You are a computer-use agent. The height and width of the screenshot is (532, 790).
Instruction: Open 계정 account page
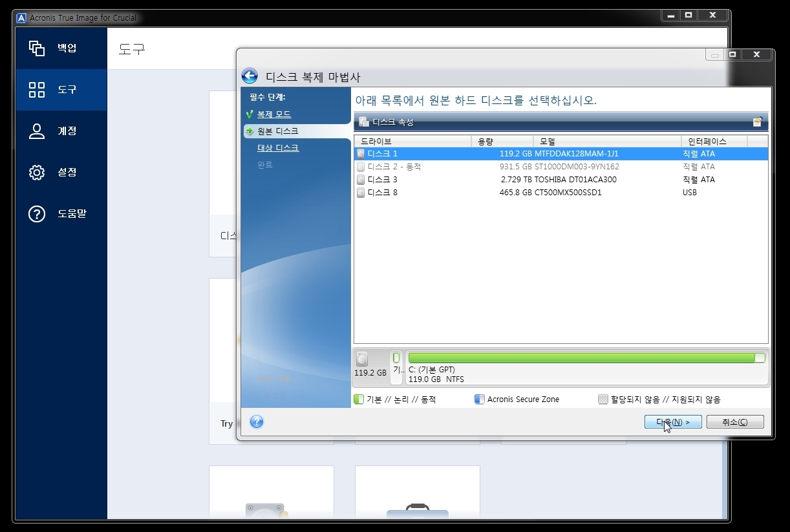coord(61,131)
